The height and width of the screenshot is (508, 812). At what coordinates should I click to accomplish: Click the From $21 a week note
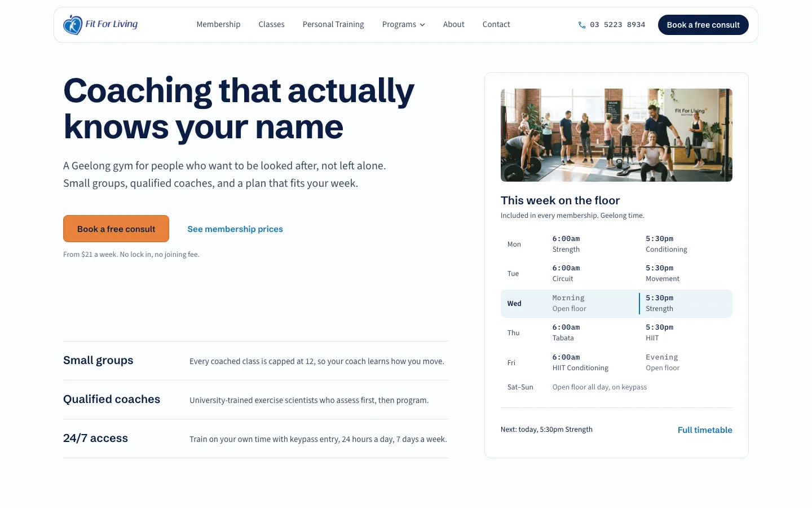pyautogui.click(x=131, y=255)
